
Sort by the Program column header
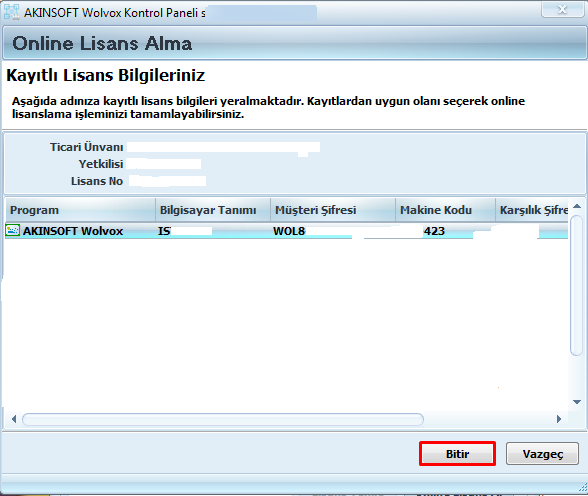[x=80, y=210]
